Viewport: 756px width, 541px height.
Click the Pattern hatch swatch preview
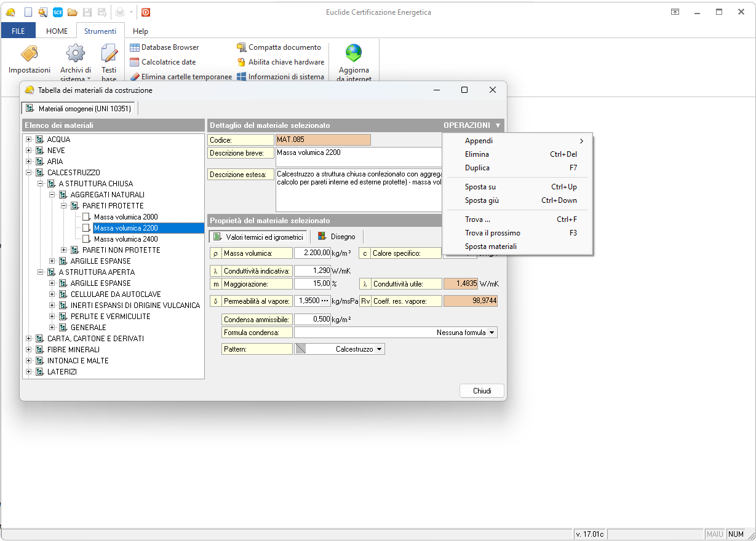pos(300,349)
